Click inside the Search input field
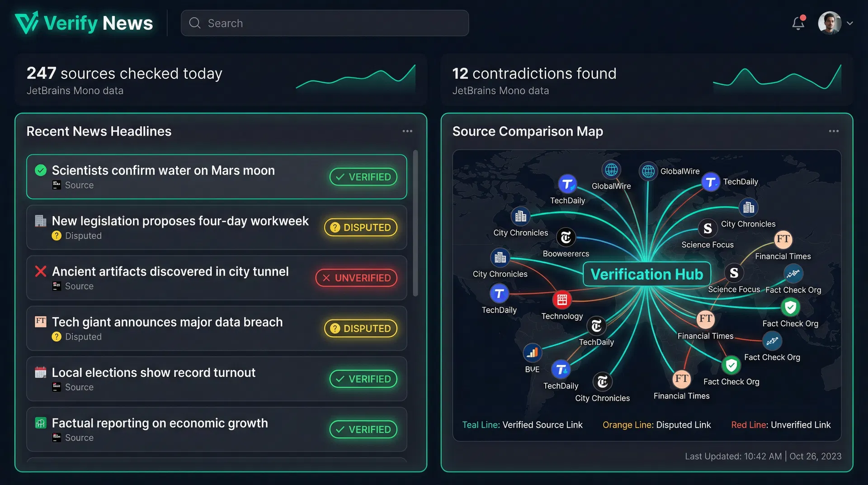The height and width of the screenshot is (485, 868). coord(325,23)
